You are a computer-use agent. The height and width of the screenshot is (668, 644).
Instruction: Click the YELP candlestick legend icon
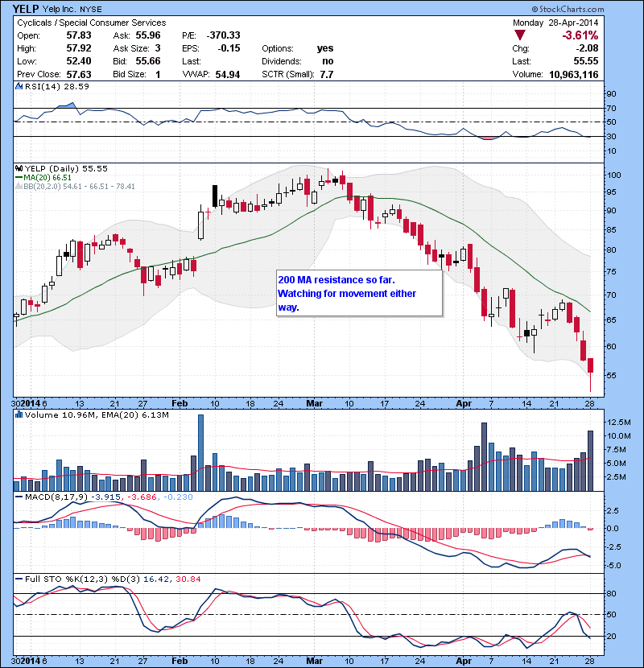[19, 169]
